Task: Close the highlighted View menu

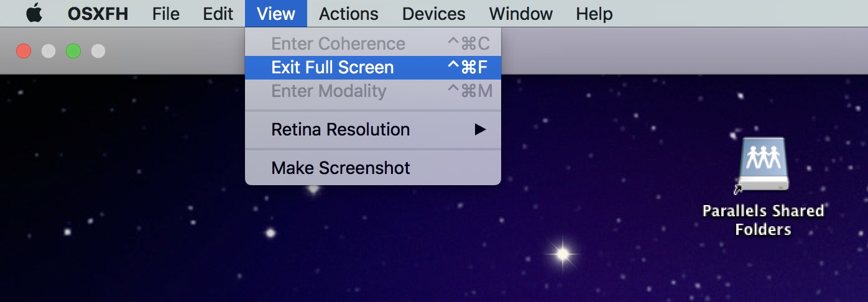Action: coord(276,14)
